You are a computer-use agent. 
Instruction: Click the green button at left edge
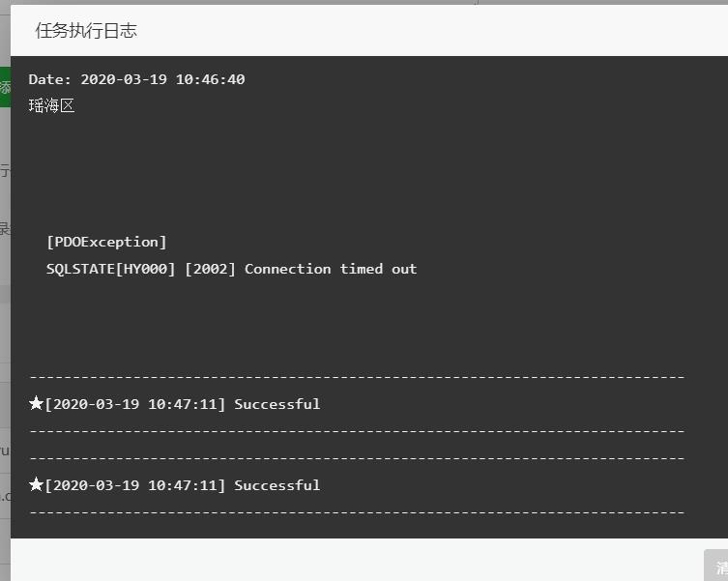click(5, 88)
